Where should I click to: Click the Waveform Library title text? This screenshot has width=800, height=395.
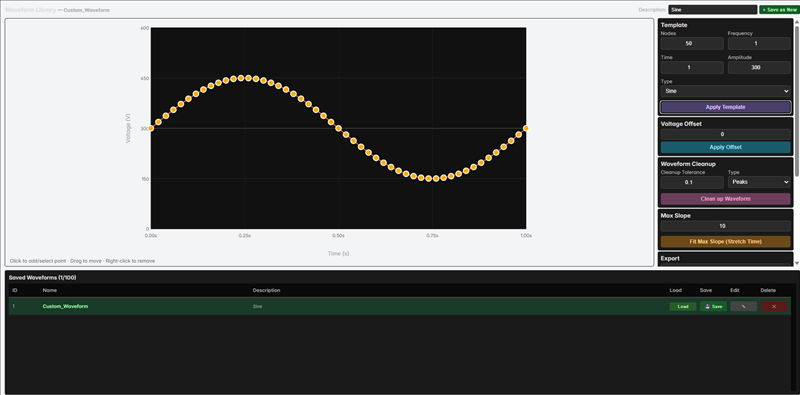pos(30,10)
